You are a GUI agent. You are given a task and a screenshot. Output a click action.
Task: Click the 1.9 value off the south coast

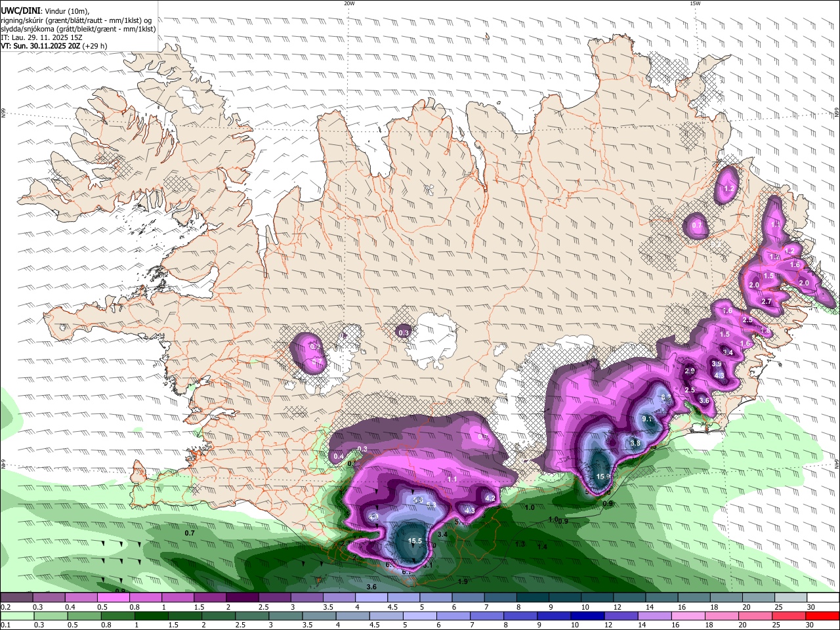(x=463, y=582)
